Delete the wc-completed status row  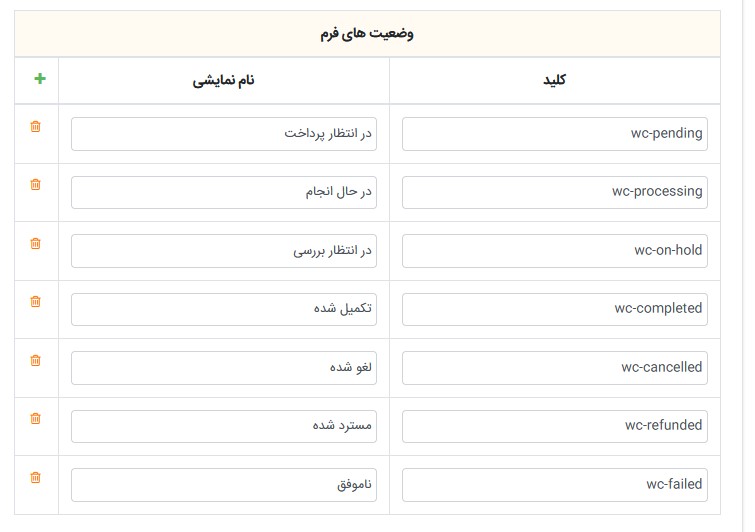coord(36,302)
